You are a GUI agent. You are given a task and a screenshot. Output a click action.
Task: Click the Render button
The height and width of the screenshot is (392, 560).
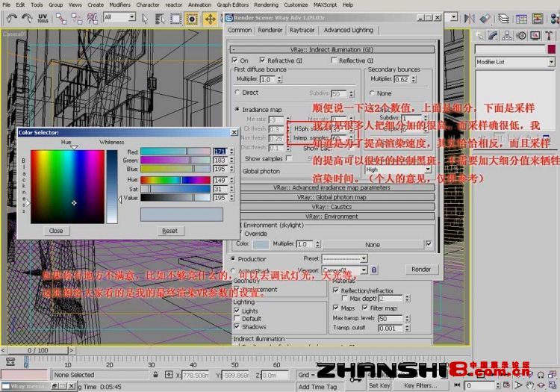point(420,270)
